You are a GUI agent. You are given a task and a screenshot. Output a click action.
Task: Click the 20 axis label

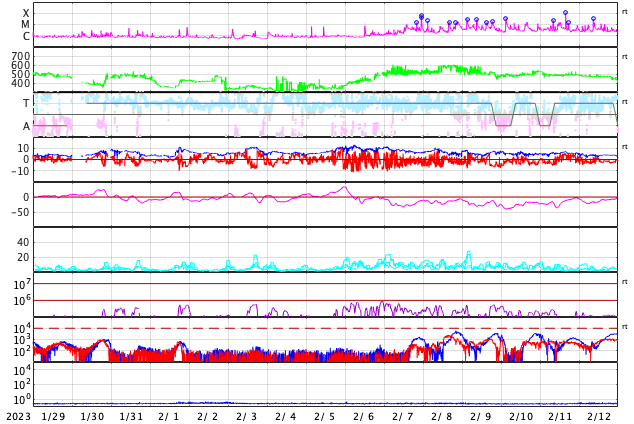pyautogui.click(x=23, y=257)
